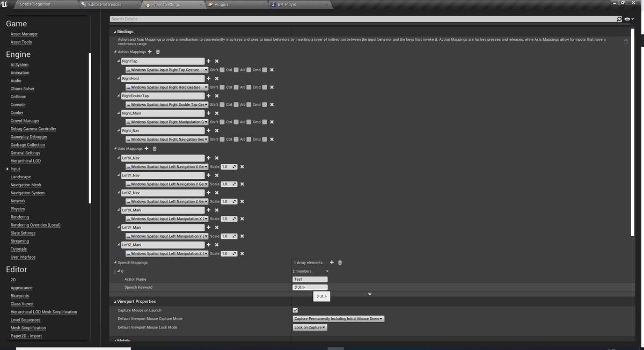
Task: Add a key to the LeftX_Nav axis
Action: 209,158
